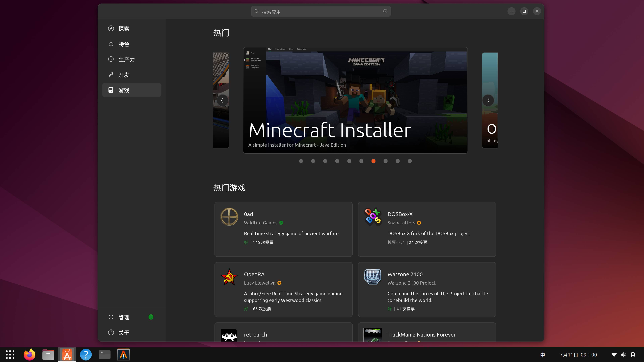Open the partially visible right carousel banner
Image resolution: width=644 pixels, height=362 pixels.
[490, 100]
